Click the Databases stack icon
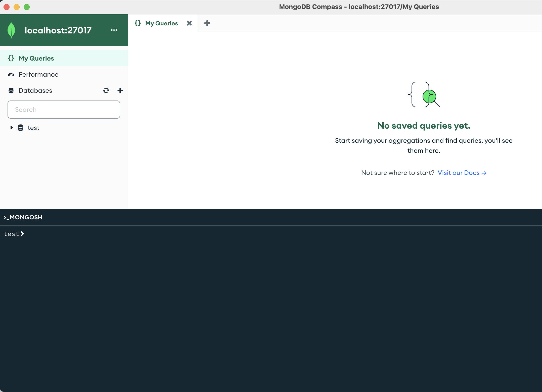The width and height of the screenshot is (542, 392). pos(11,90)
